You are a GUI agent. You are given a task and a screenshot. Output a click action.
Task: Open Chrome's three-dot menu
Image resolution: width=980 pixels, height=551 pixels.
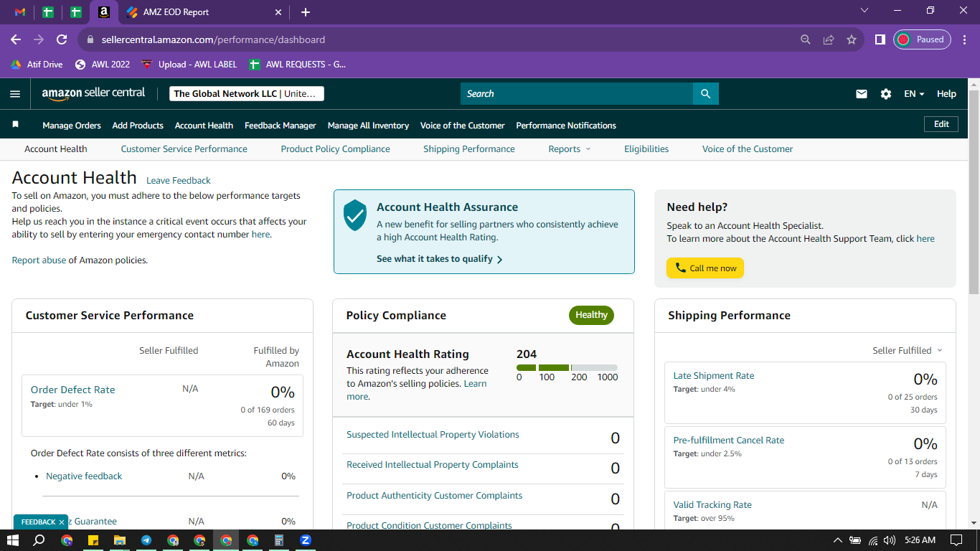(963, 39)
